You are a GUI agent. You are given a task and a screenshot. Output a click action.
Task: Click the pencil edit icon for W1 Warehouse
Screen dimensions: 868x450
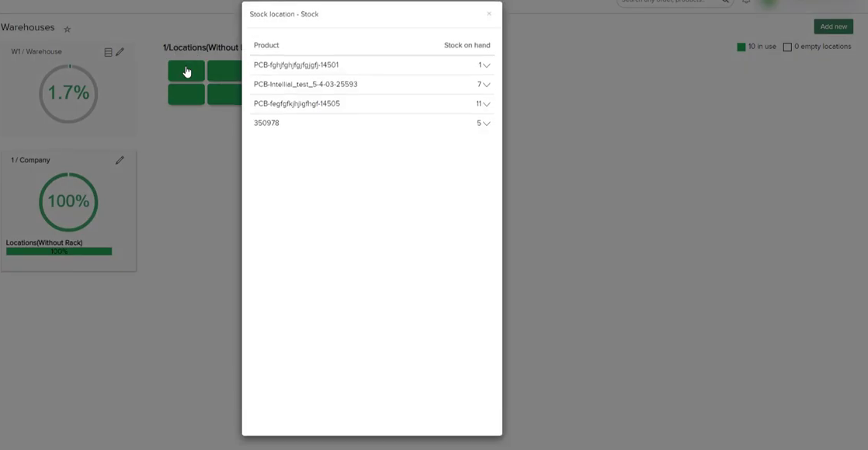pos(120,52)
